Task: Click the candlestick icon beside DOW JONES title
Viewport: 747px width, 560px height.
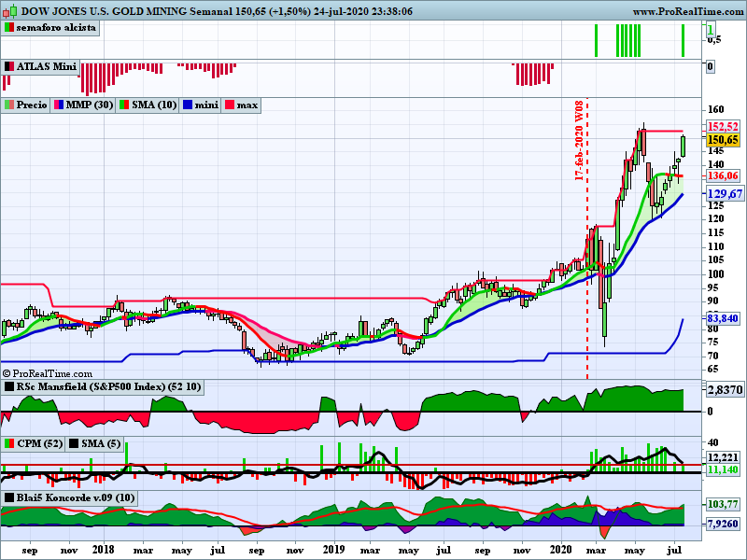Action: coord(10,10)
